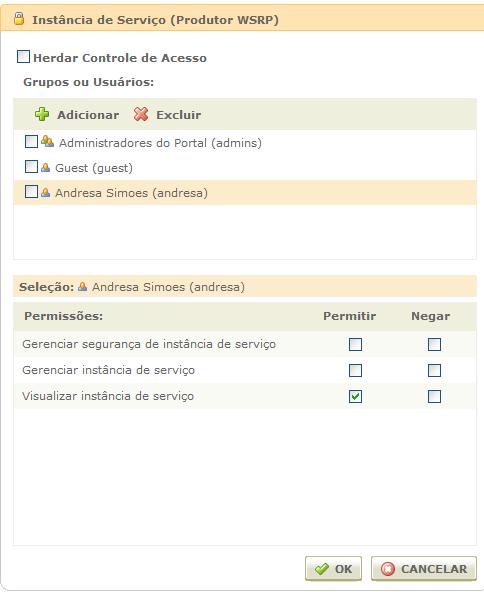This screenshot has height=592, width=484.
Task: Check the Andresa Simoes row checkbox
Action: [31, 192]
